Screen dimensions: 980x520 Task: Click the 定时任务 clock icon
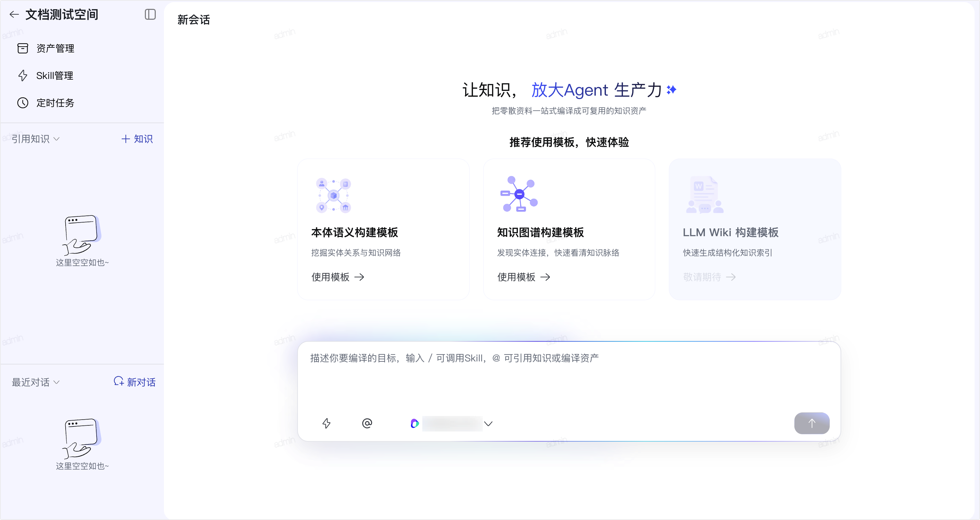tap(23, 103)
